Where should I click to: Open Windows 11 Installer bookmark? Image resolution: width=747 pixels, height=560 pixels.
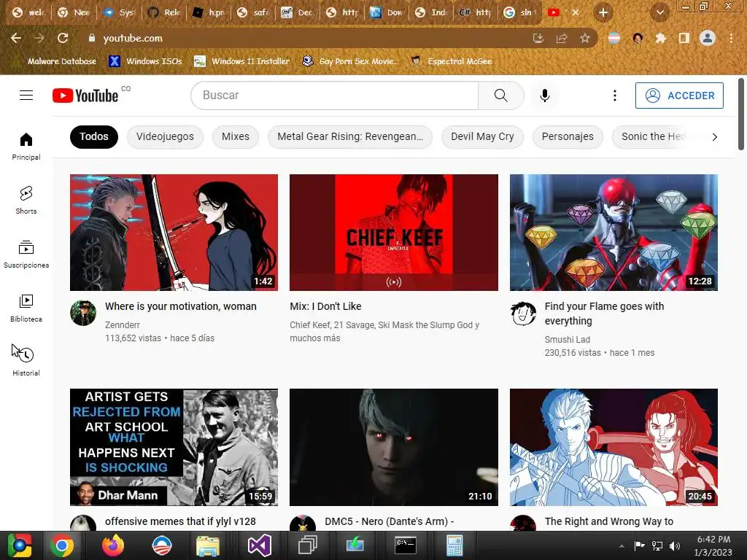pyautogui.click(x=242, y=61)
